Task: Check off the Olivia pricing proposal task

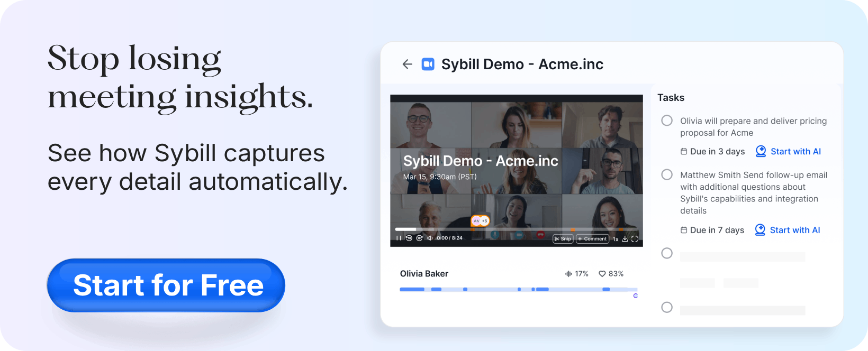Action: coord(667,121)
